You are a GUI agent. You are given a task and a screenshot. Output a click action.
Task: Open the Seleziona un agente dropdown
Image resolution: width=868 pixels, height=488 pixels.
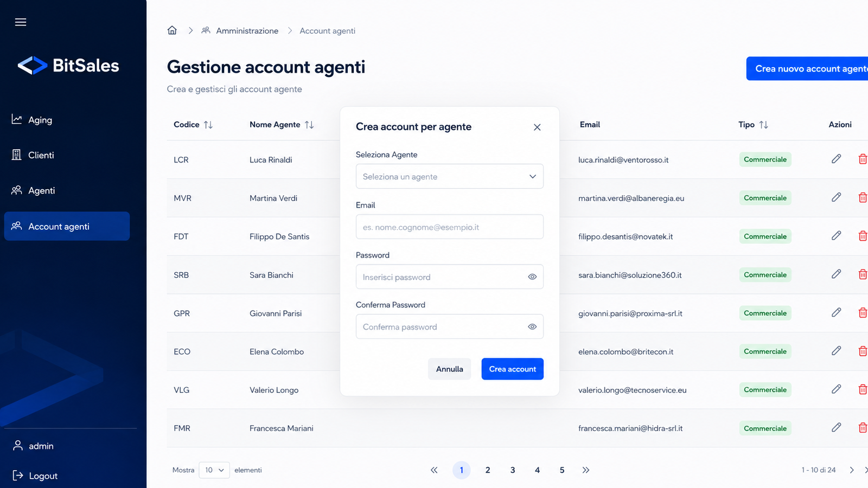tap(450, 176)
